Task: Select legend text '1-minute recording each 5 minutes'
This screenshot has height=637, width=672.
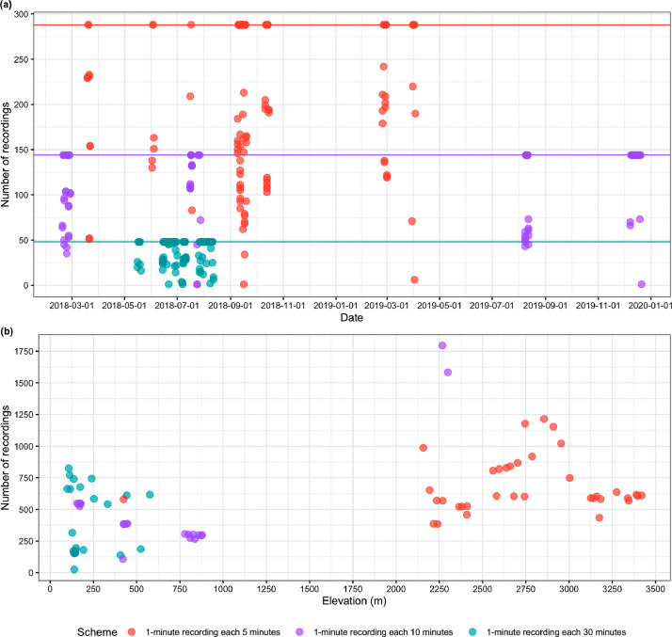Action: coord(213,632)
